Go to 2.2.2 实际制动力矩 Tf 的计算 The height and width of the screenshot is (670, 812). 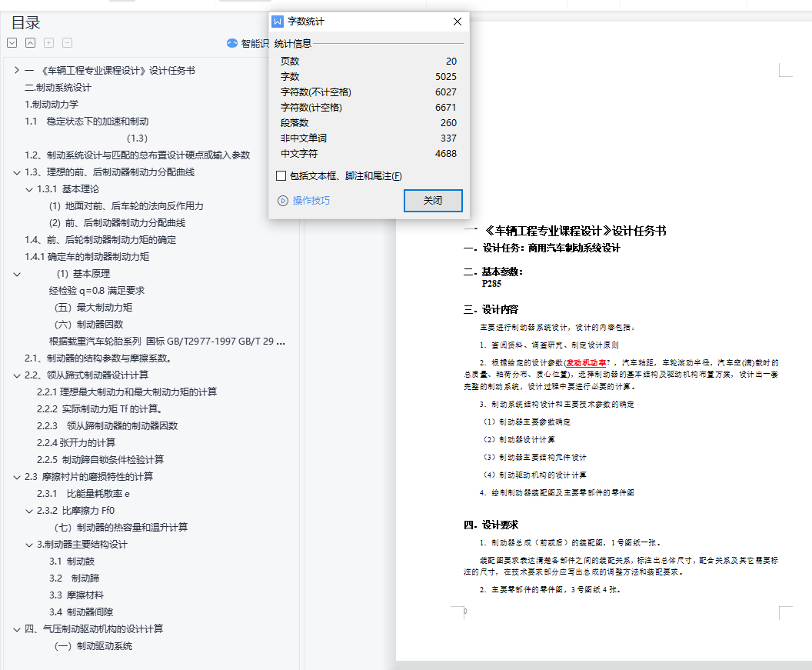click(99, 408)
